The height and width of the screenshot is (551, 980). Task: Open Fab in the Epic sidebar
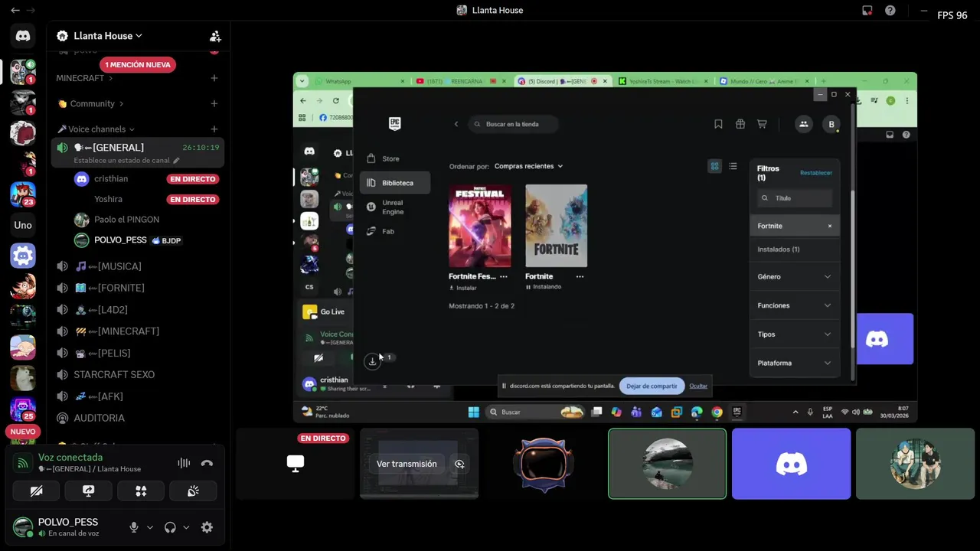click(x=394, y=231)
